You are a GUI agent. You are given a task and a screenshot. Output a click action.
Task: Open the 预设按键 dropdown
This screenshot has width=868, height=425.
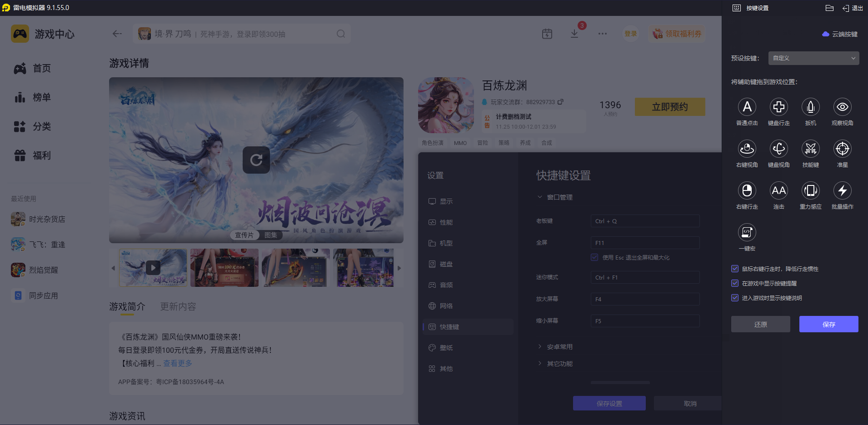coord(813,58)
